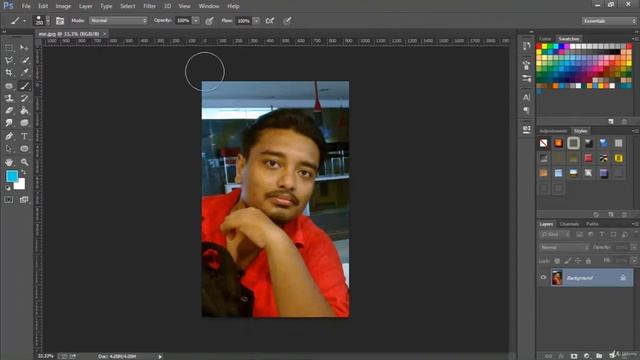Select the Smudge tool
This screenshot has width=640, height=360.
9,123
